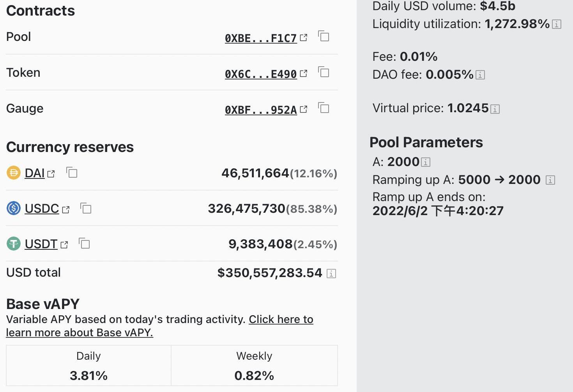Open the DAI token link
This screenshot has width=573, height=392.
tap(35, 173)
